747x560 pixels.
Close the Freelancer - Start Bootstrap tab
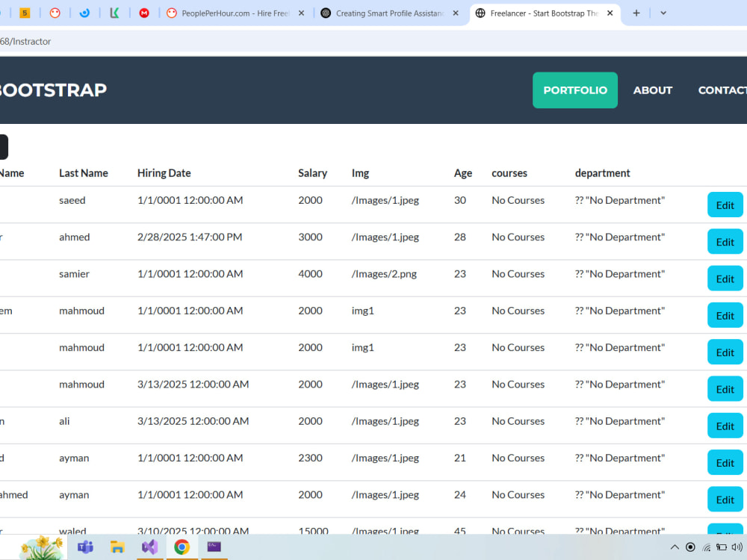coord(610,13)
